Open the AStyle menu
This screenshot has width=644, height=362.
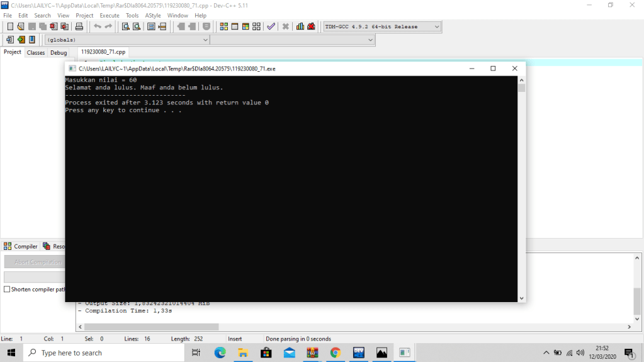152,15
